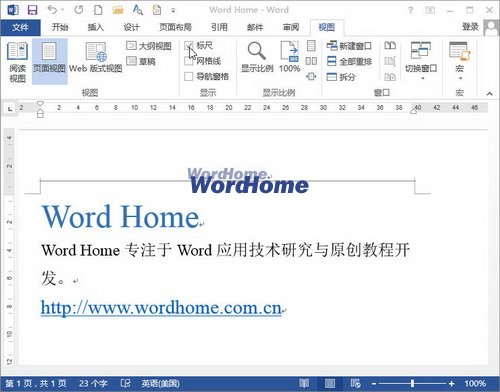
Task: Open the Zoom dialog (显示比例) magnifier
Action: [x=257, y=57]
